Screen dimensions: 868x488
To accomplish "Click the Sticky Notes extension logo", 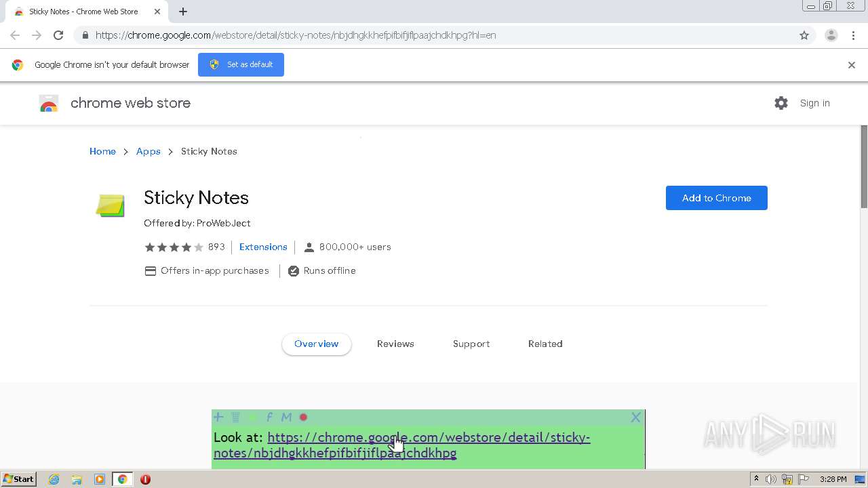I will pos(110,205).
